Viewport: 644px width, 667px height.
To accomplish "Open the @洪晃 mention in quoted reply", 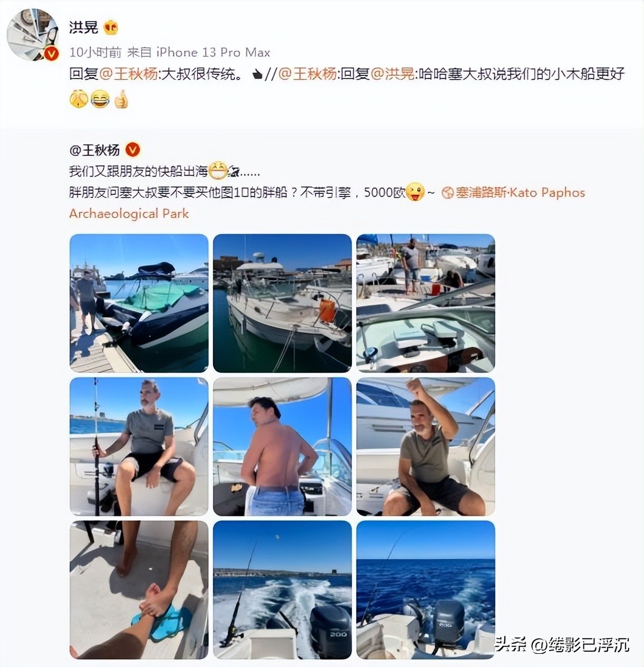I will click(x=393, y=74).
